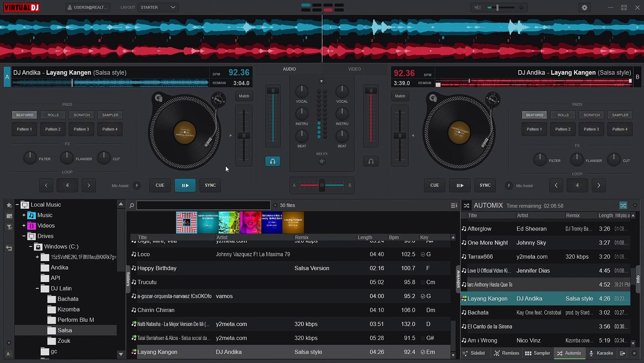Select BEATGRID pad mode on deck A
Viewport: 644px width, 363px height.
tap(25, 115)
